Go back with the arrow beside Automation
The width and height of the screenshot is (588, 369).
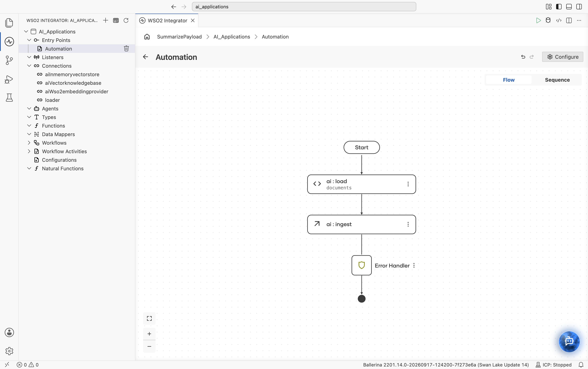145,57
